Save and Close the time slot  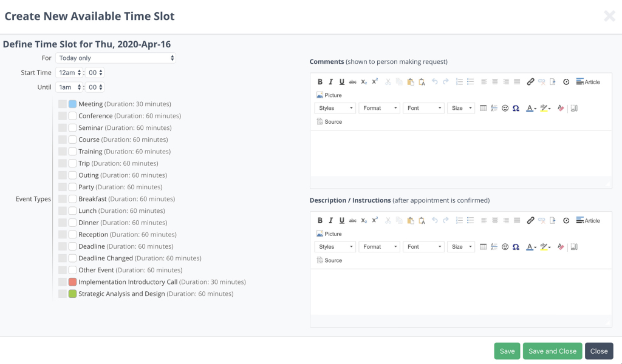(552, 351)
